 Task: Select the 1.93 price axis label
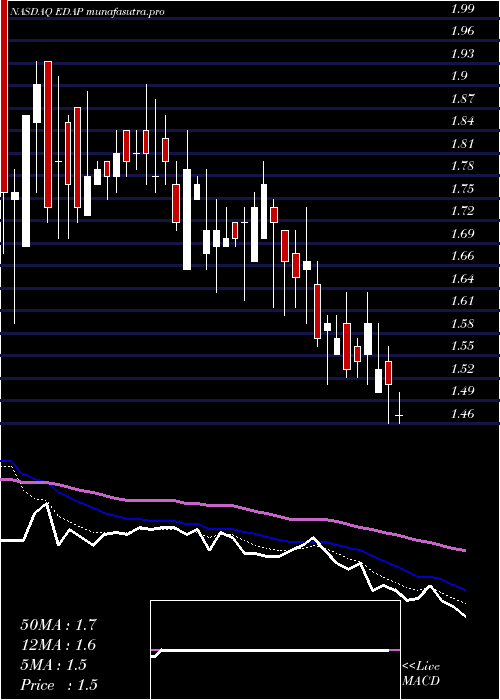click(x=462, y=54)
